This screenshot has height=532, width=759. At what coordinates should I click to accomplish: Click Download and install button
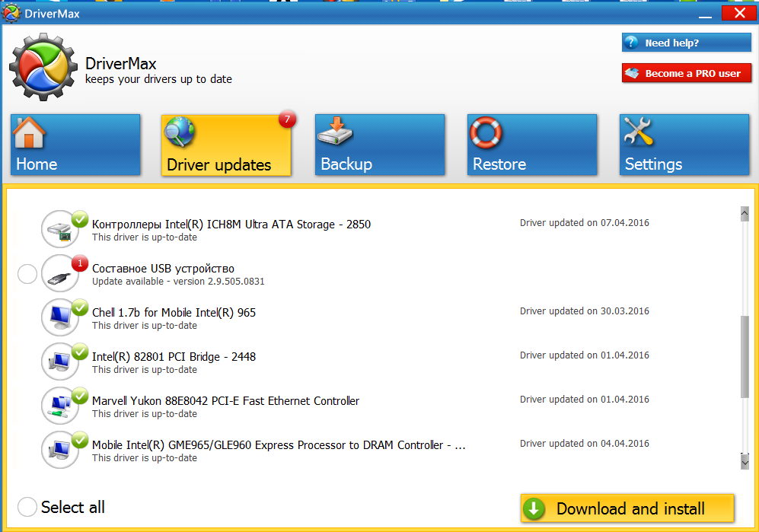[627, 508]
